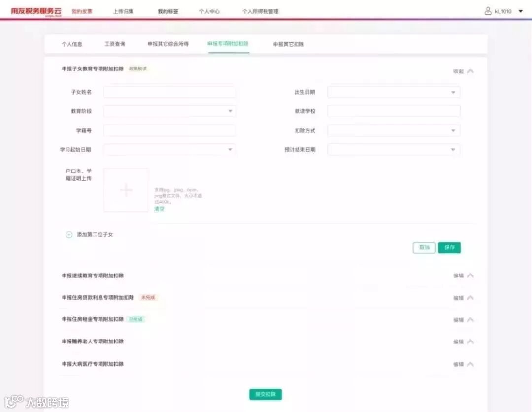Click the 申报继续教育专项附加扣除 heading
This screenshot has height=412, width=532.
pyautogui.click(x=93, y=275)
